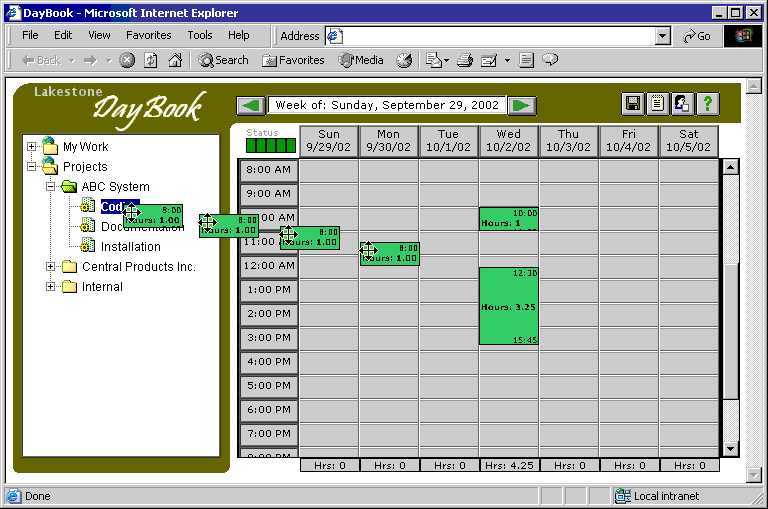Open the green question mark help icon
The width and height of the screenshot is (768, 509).
[x=707, y=103]
